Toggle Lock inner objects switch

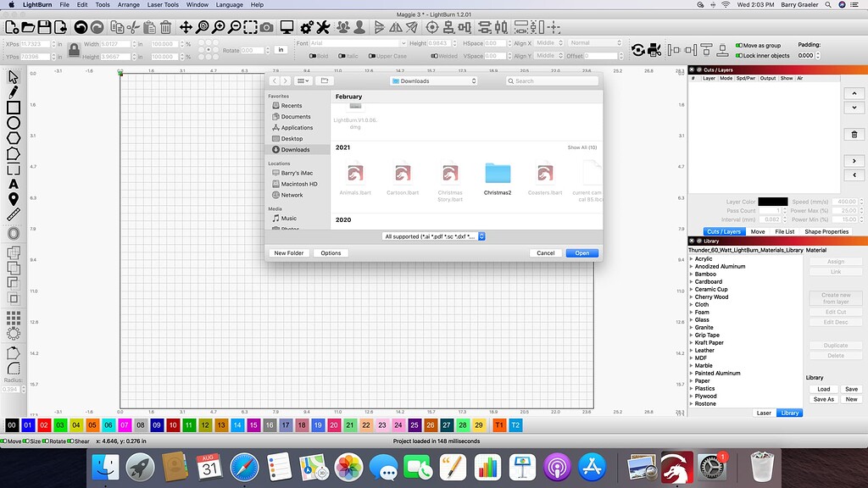738,55
